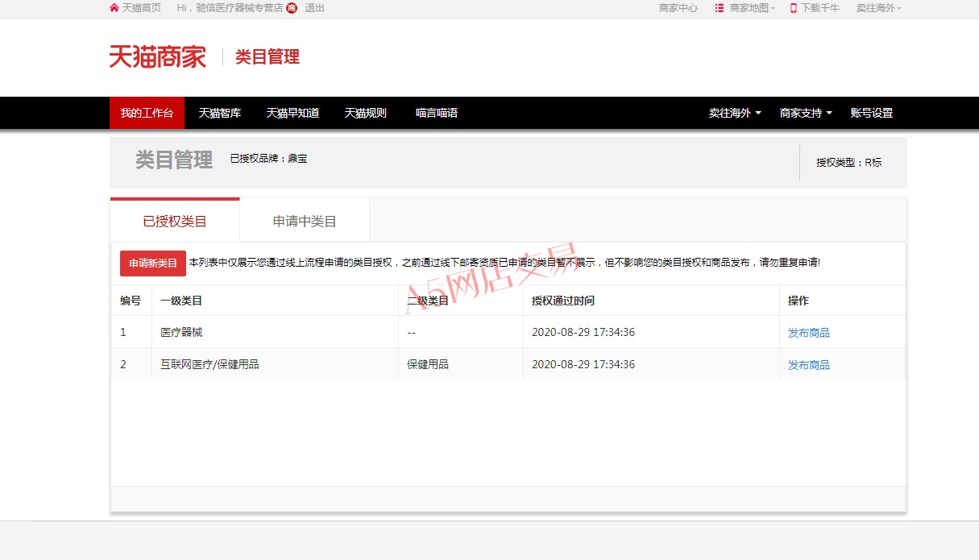Switch to the 申请中类目 tab
The width and height of the screenshot is (979, 560).
tap(305, 221)
